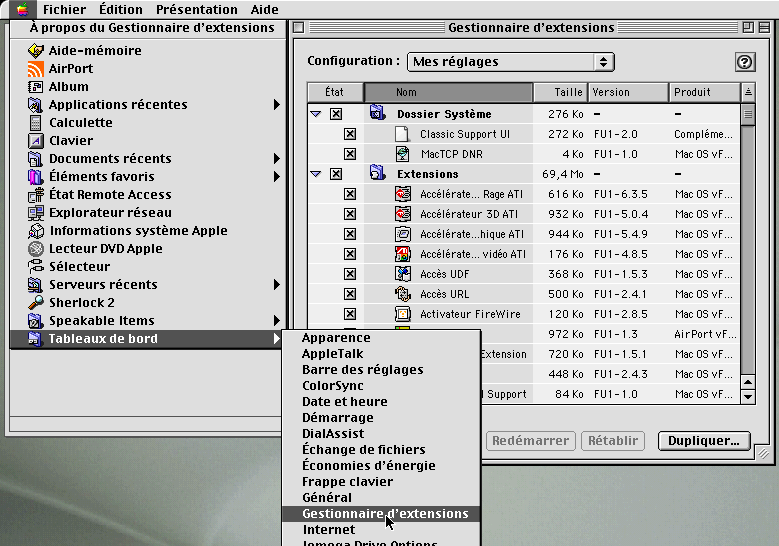This screenshot has width=779, height=546.
Task: Click the Activateur FireWire icon
Action: pos(402,313)
